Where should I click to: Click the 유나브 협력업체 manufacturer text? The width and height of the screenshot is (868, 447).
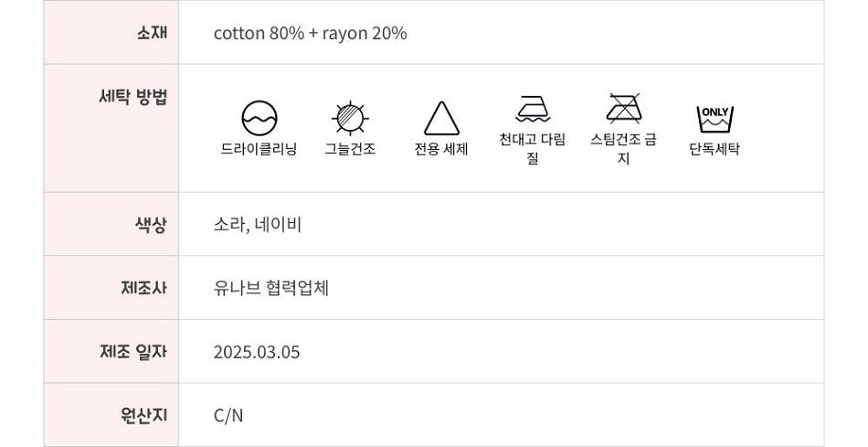click(271, 288)
